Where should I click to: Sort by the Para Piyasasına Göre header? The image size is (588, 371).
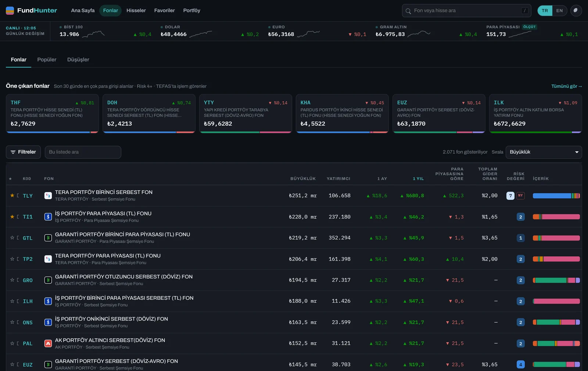click(x=449, y=174)
